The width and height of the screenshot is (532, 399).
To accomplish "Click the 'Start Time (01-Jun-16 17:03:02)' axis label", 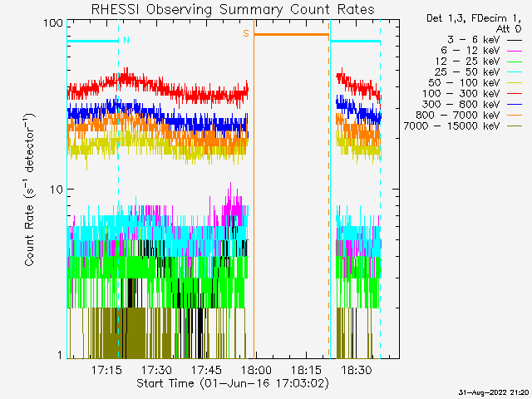I will 233,383.
